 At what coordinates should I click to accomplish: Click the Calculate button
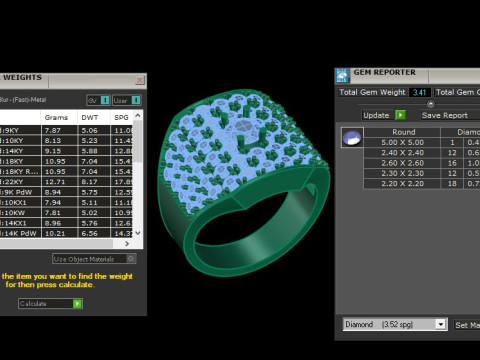click(50, 303)
